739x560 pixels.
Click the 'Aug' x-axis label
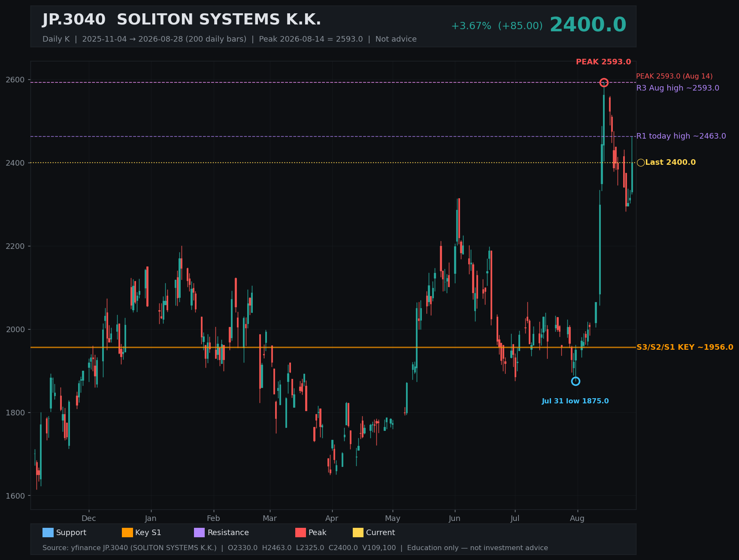[577, 518]
